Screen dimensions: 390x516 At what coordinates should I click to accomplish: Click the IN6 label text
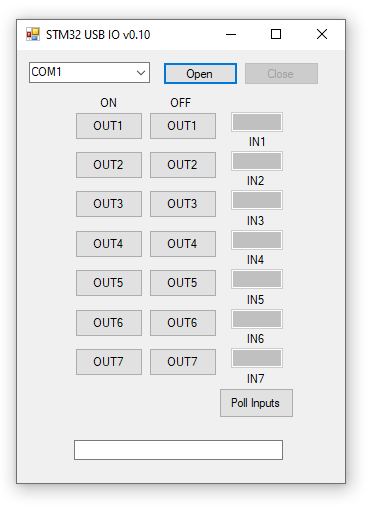tap(255, 339)
